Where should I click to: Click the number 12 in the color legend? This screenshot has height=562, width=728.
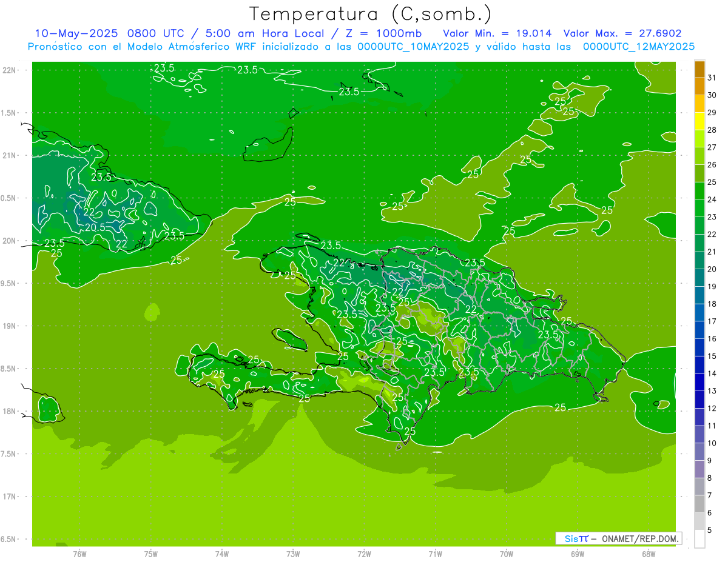pos(712,408)
